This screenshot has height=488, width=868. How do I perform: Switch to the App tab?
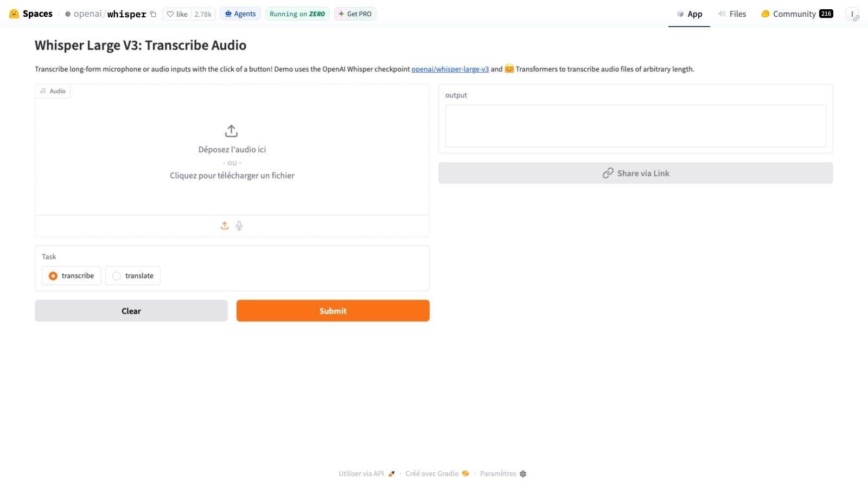pos(689,14)
